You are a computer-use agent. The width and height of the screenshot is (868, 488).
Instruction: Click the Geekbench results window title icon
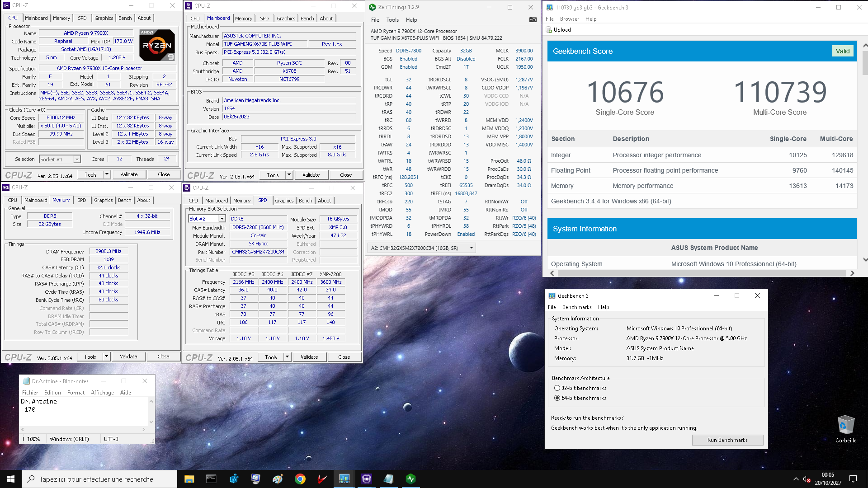point(550,7)
